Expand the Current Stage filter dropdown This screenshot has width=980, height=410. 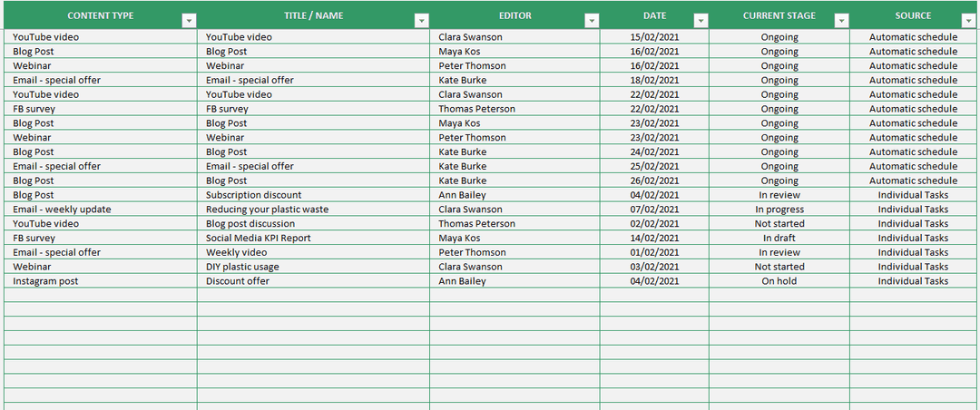841,21
